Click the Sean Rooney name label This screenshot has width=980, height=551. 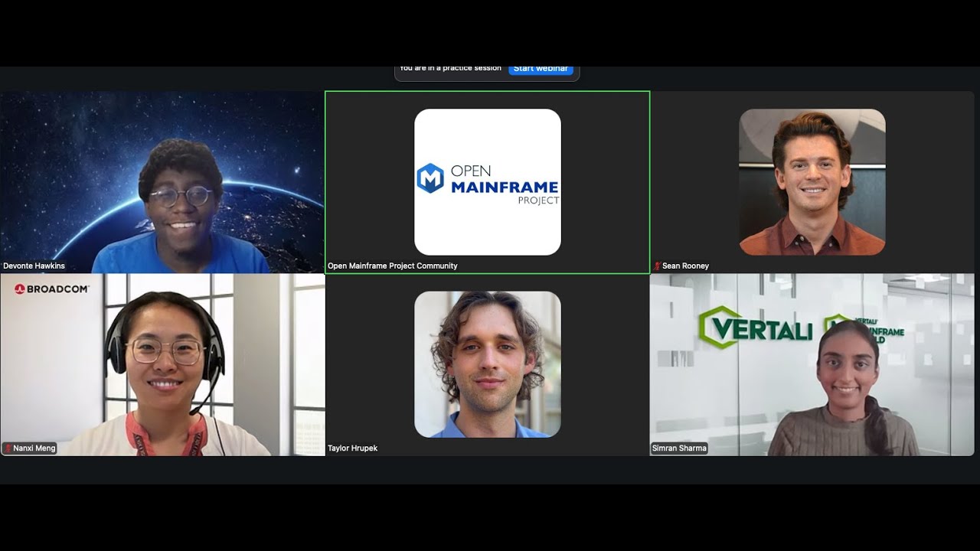coord(685,266)
